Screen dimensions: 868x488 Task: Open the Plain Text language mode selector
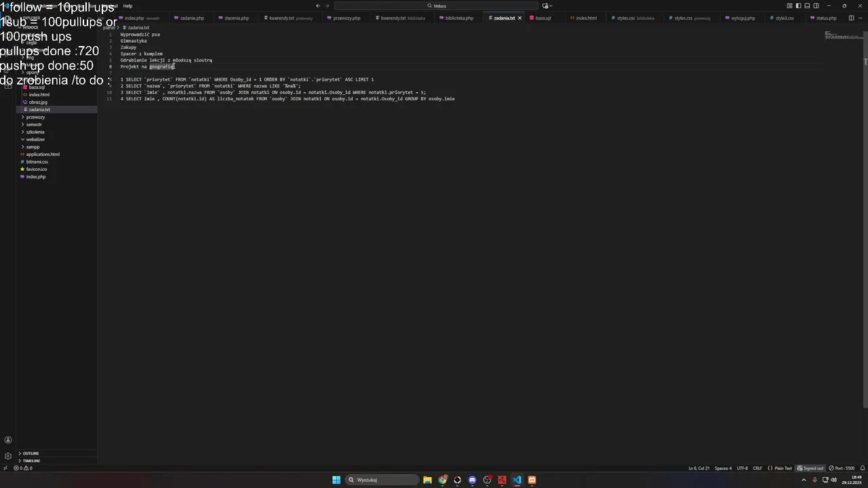783,468
